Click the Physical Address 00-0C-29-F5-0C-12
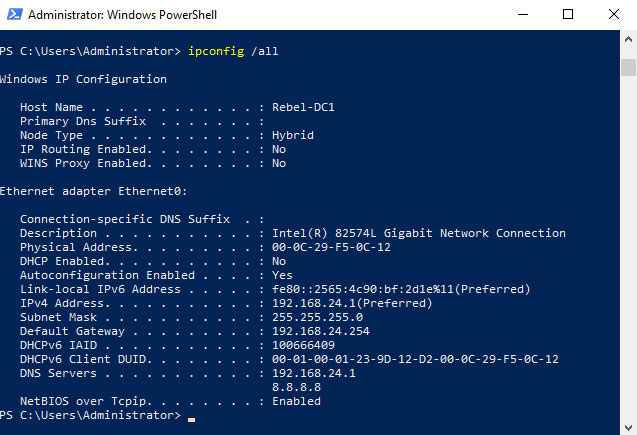637x435 pixels. (331, 247)
